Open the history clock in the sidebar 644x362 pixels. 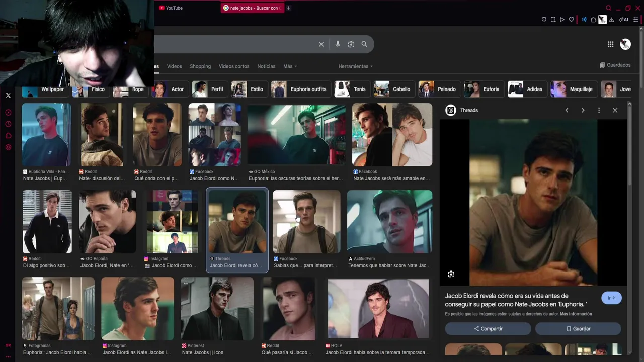[8, 124]
